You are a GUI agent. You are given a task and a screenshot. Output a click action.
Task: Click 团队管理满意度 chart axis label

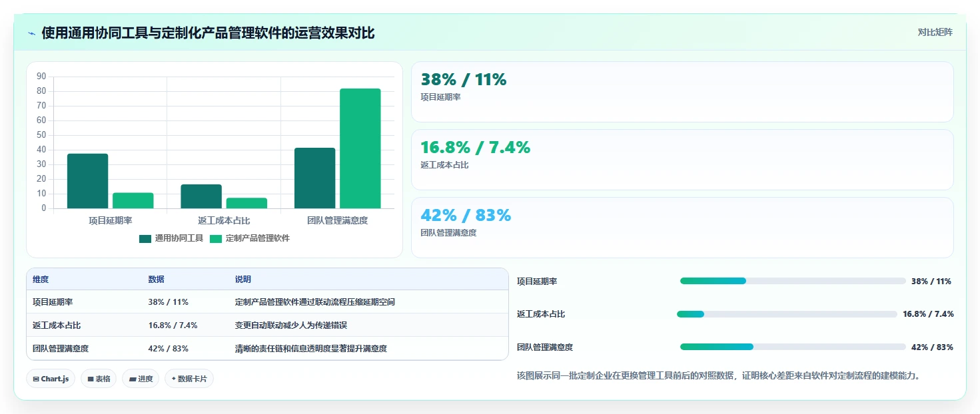click(337, 220)
